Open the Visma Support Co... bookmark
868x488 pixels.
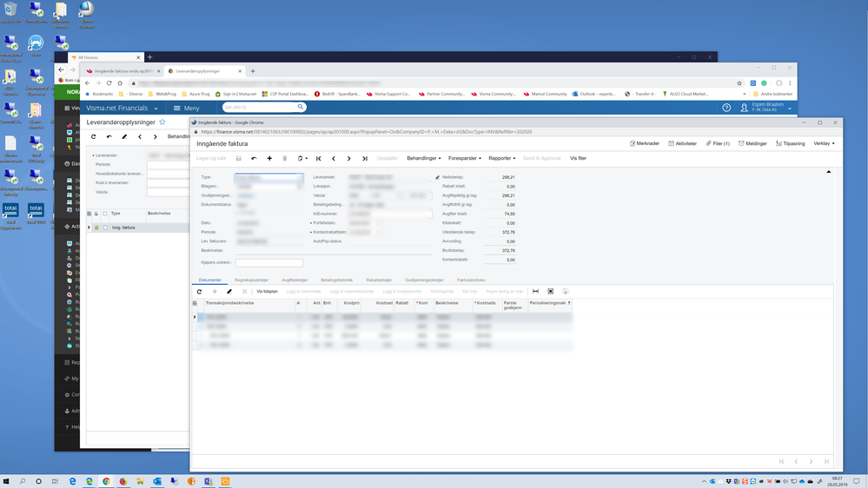coord(388,94)
